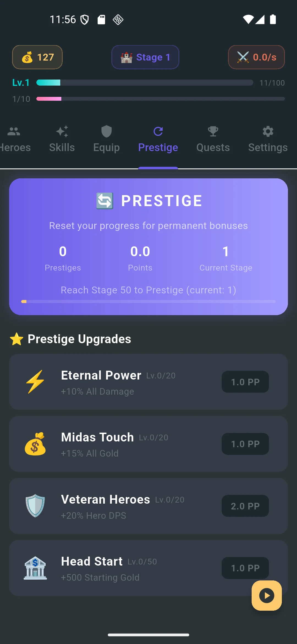This screenshot has width=297, height=644.
Task: Tap the Midas Touch money bag icon
Action: [35, 444]
